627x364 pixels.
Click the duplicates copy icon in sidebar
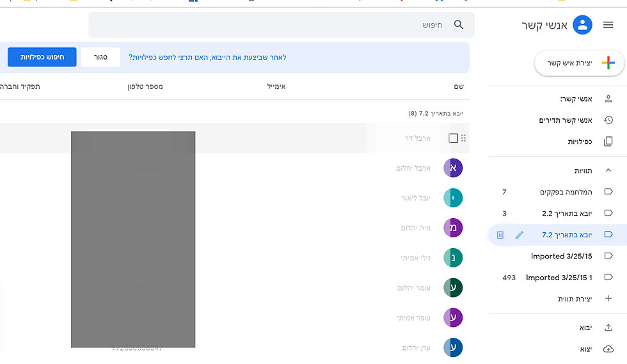tap(608, 141)
